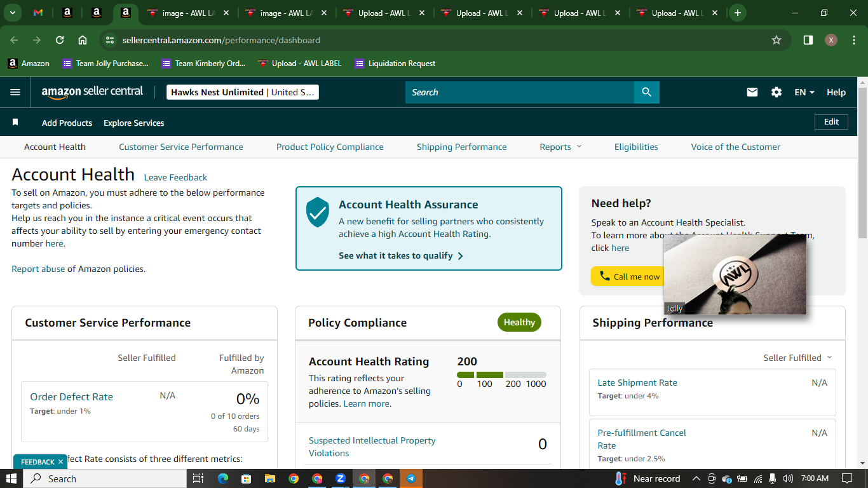Click the bookmark flag icon beside Add Products
The width and height of the screenshot is (868, 488).
pos(15,122)
